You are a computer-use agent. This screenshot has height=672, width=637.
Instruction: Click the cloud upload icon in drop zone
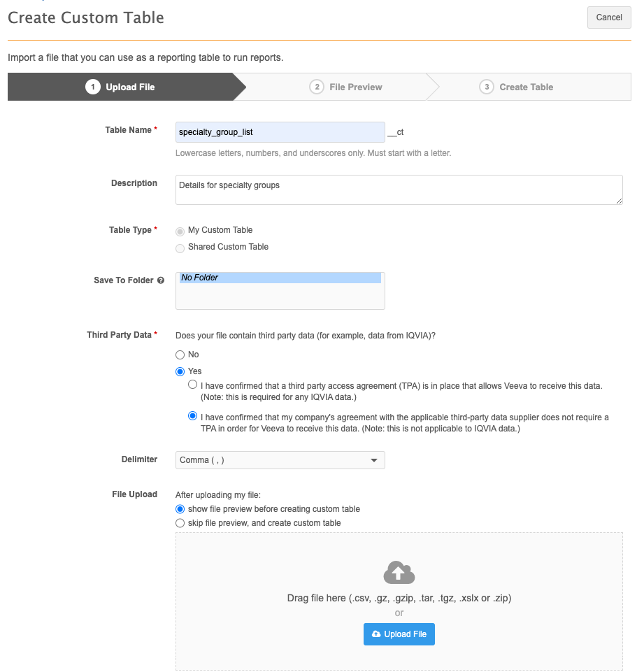click(399, 573)
